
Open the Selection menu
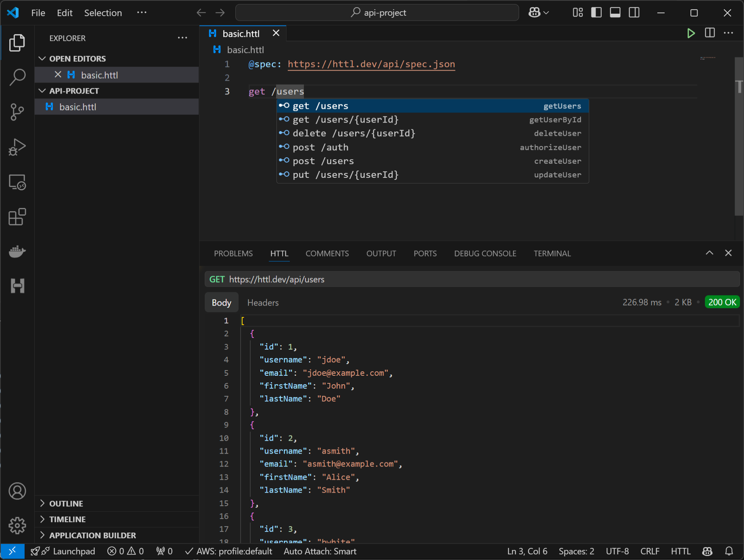click(103, 12)
